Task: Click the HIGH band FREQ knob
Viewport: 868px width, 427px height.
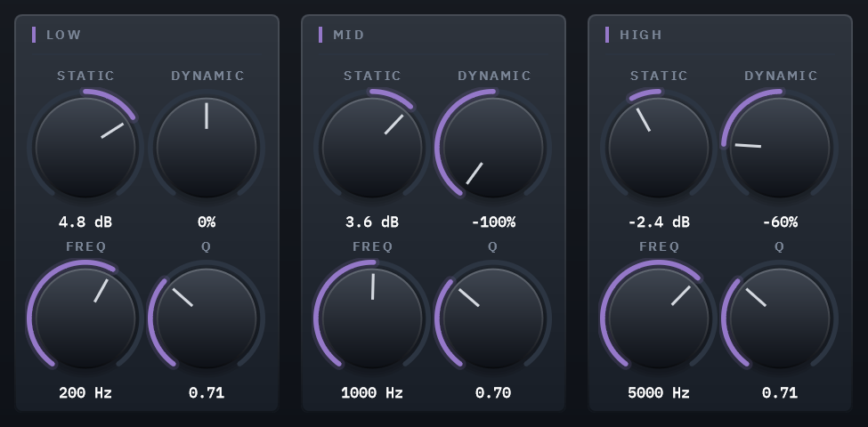Action: [x=660, y=318]
